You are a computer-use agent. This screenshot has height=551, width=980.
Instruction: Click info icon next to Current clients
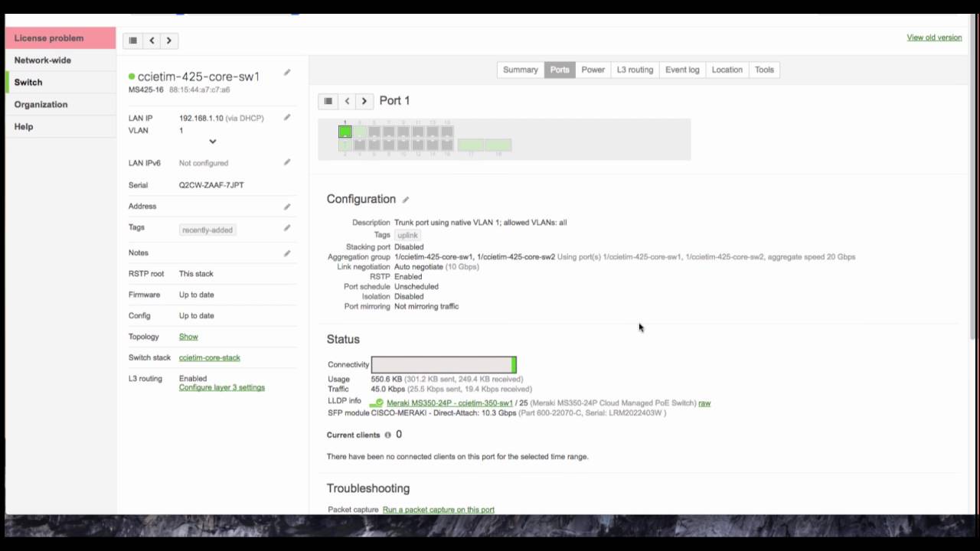pos(387,435)
